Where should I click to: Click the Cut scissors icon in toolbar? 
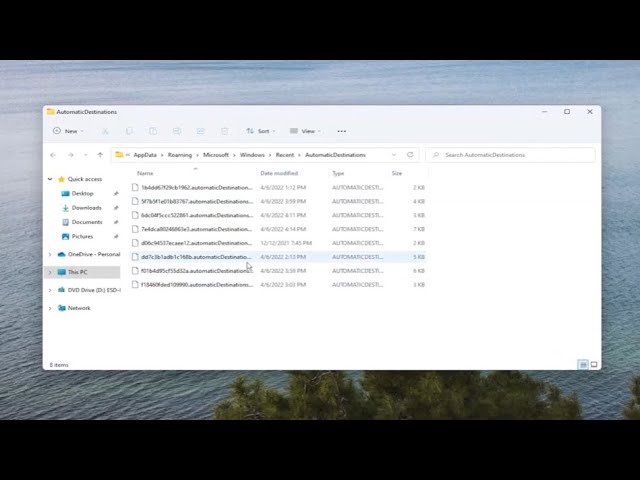point(105,131)
